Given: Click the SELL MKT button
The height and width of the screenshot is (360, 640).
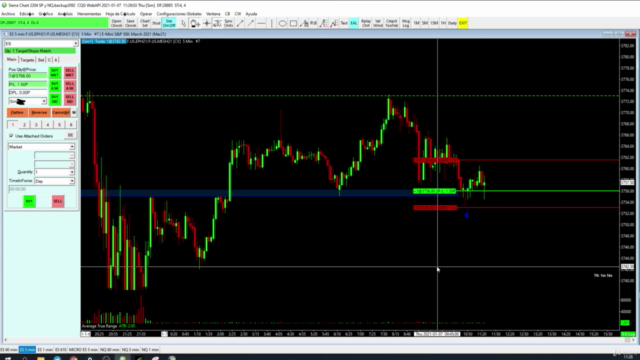Looking at the screenshot, I should pyautogui.click(x=70, y=73).
